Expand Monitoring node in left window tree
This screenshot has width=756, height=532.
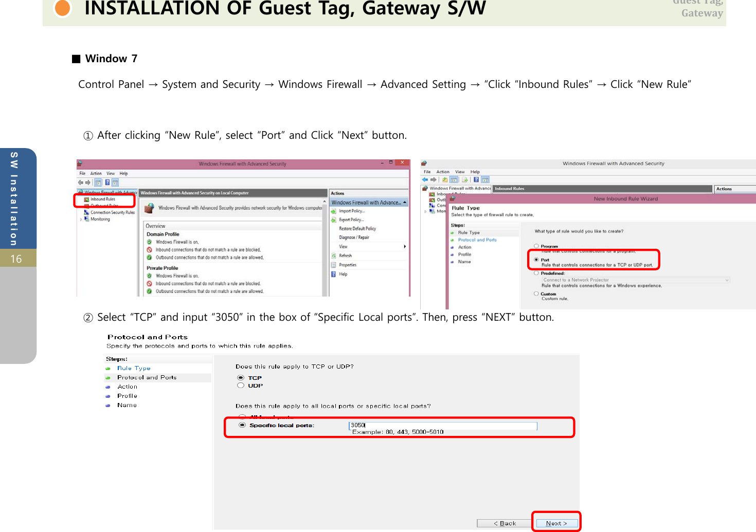coord(81,219)
